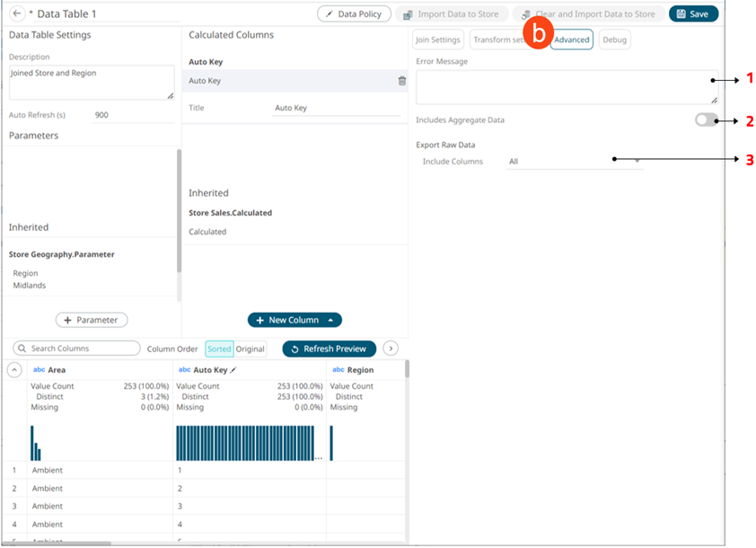Open the Advanced tab
756x548 pixels.
(x=572, y=40)
